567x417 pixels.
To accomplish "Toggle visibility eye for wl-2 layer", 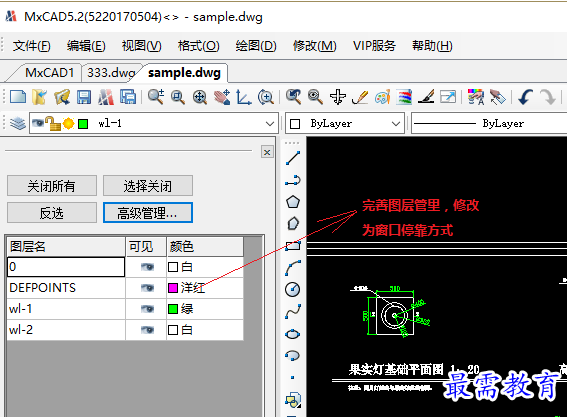I will pyautogui.click(x=147, y=330).
